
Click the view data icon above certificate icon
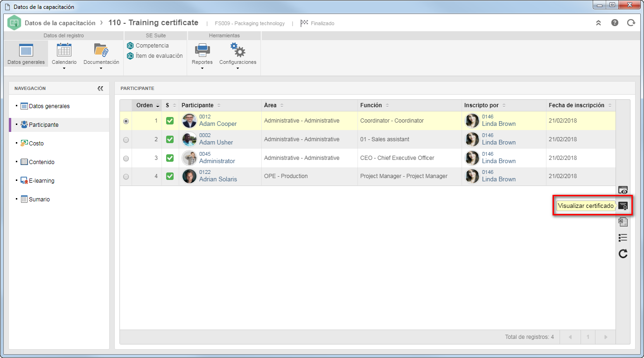point(623,190)
